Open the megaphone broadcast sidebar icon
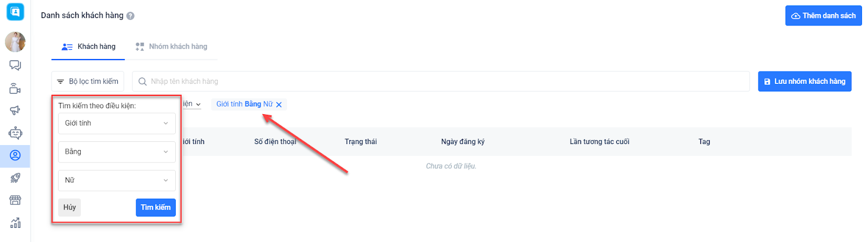The width and height of the screenshot is (868, 242). (15, 110)
